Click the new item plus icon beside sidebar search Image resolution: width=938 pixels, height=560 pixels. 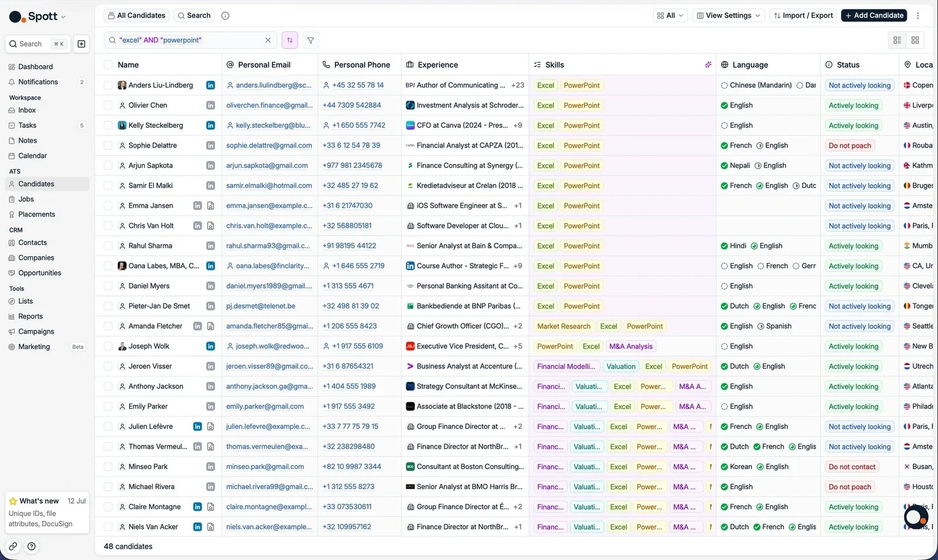[x=81, y=44]
